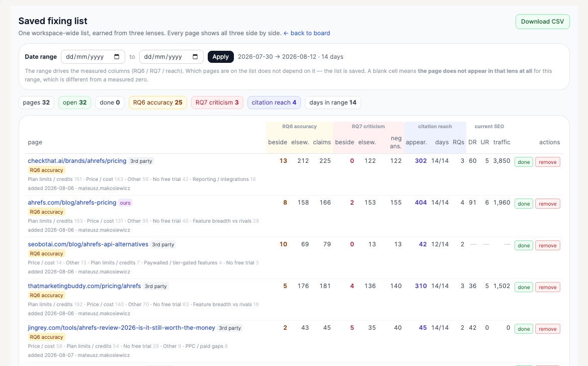Click the 'ours' tag on ahrefs.com row
This screenshot has width=588, height=366.
(x=125, y=203)
